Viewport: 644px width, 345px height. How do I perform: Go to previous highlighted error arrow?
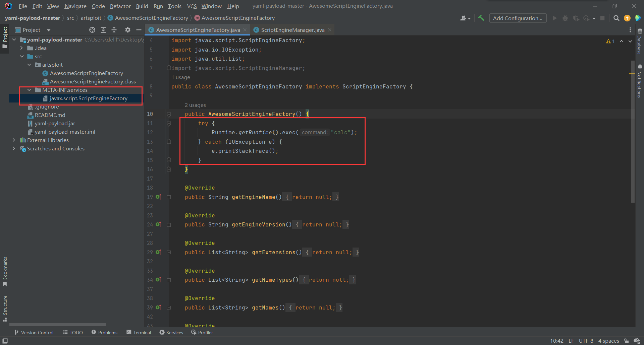pyautogui.click(x=622, y=41)
